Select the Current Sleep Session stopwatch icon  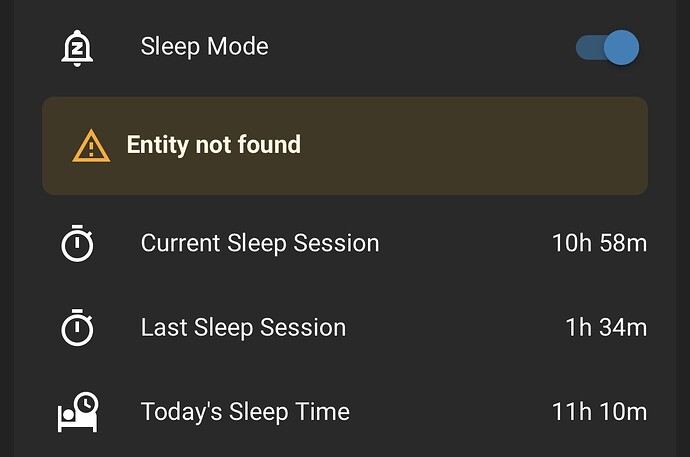tap(77, 243)
